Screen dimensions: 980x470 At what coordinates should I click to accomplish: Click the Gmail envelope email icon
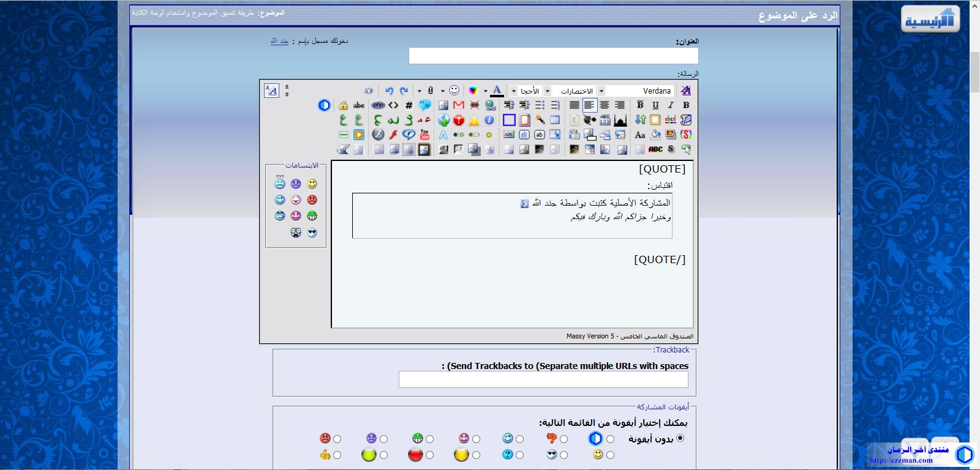pyautogui.click(x=458, y=105)
